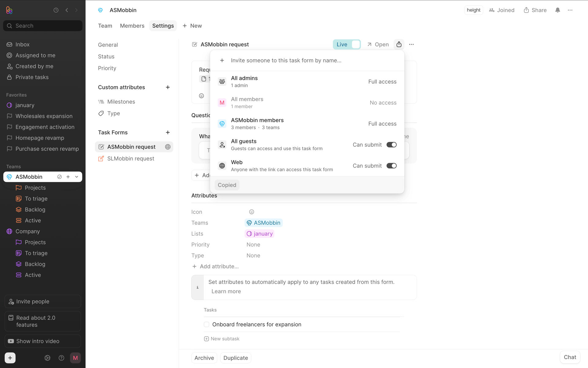The height and width of the screenshot is (368, 588).
Task: Select the Settings tab
Action: 163,26
